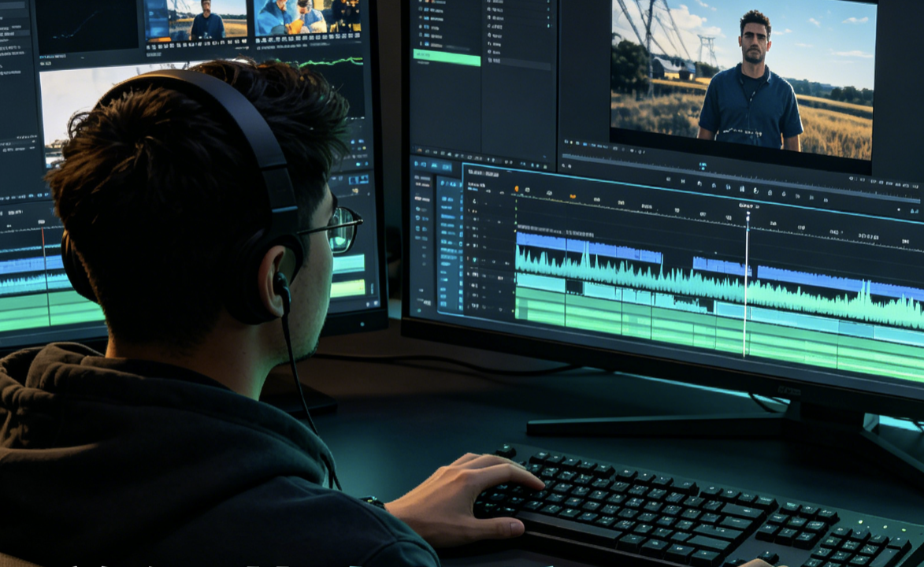Click the orange playhead in left monitor timeline
The image size is (924, 567).
tap(45, 276)
